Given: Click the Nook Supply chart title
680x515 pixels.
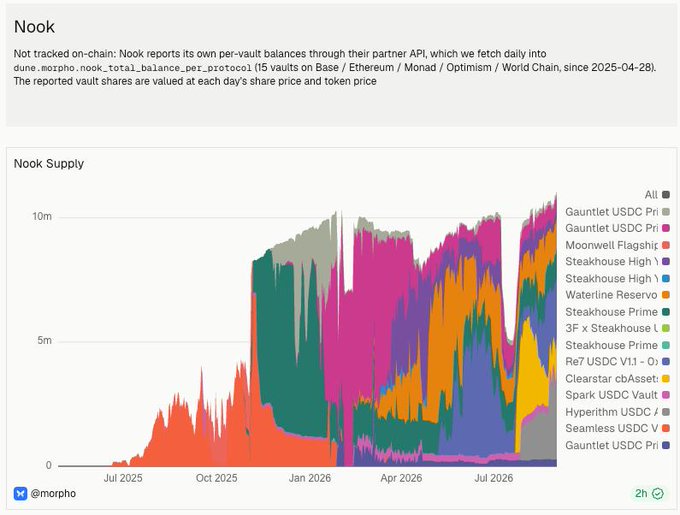Looking at the screenshot, I should coord(49,163).
